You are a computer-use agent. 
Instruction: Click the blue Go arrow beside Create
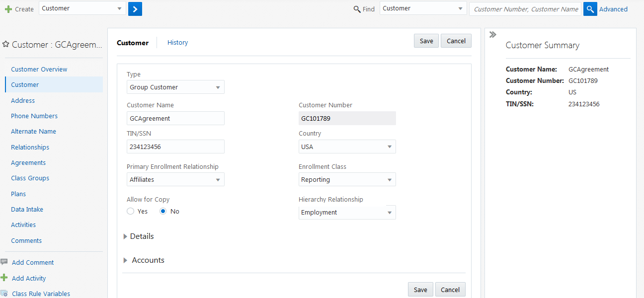pos(135,8)
